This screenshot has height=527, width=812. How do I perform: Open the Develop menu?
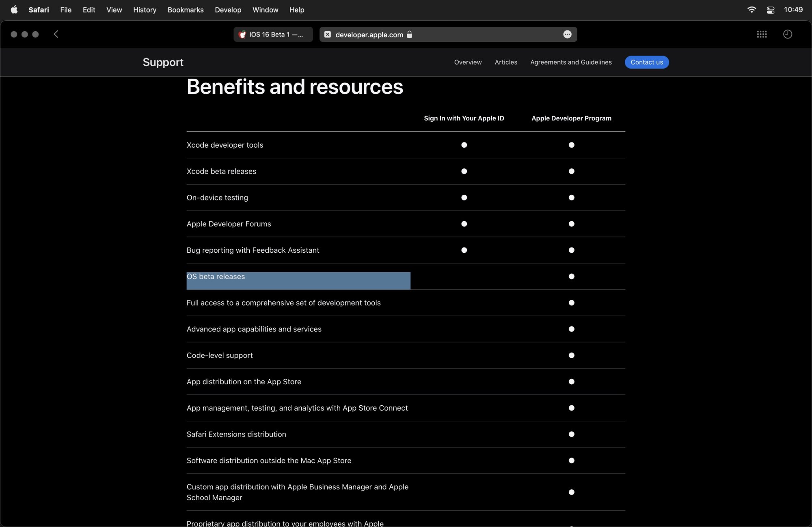click(x=228, y=10)
